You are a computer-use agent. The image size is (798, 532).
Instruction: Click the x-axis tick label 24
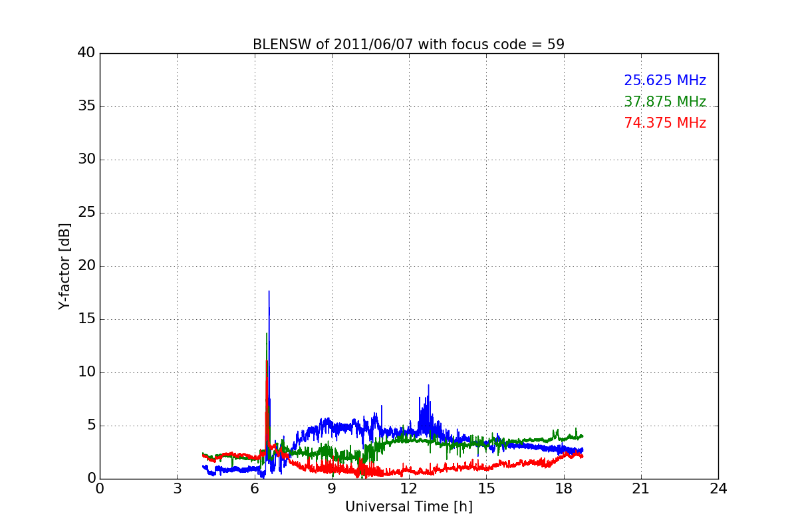(x=718, y=488)
